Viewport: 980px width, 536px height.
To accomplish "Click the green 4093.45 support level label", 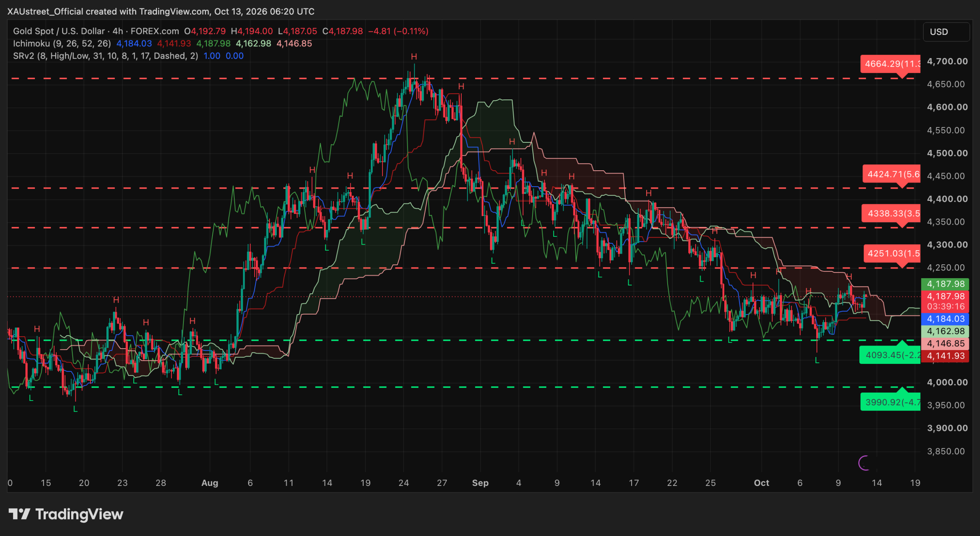I will [890, 355].
